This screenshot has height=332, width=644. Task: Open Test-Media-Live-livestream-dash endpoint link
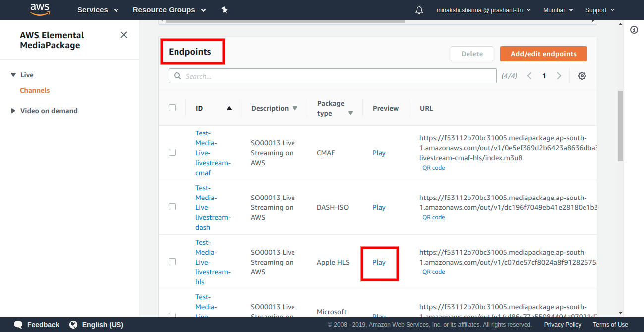coord(213,207)
